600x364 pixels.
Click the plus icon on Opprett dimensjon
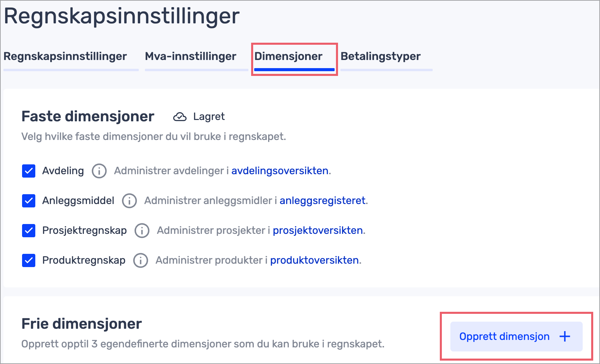[565, 337]
